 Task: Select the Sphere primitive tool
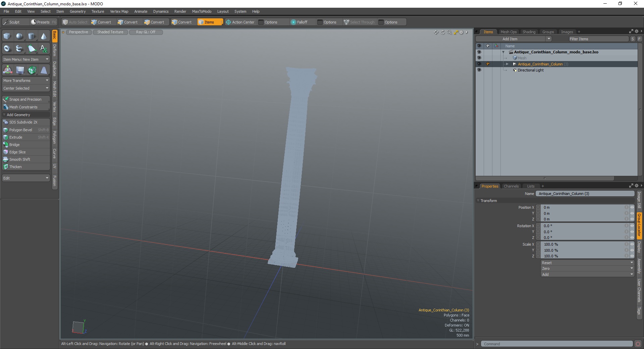click(19, 36)
